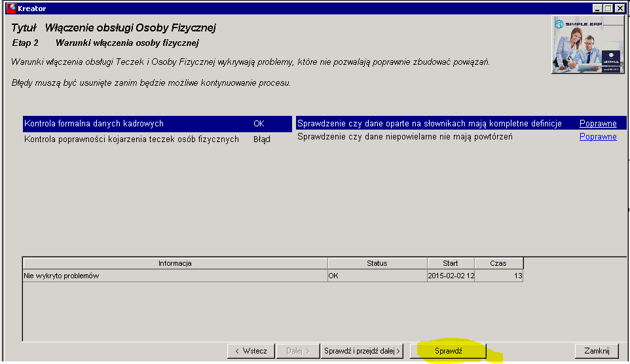Close the wizard with the Zamknij button
The image size is (630, 364).
(x=597, y=351)
